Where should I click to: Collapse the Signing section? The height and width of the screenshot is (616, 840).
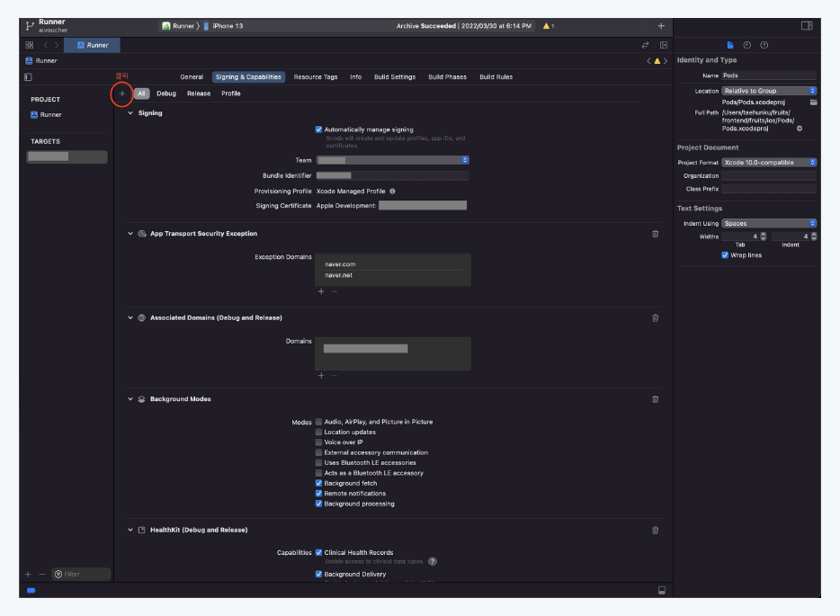130,113
